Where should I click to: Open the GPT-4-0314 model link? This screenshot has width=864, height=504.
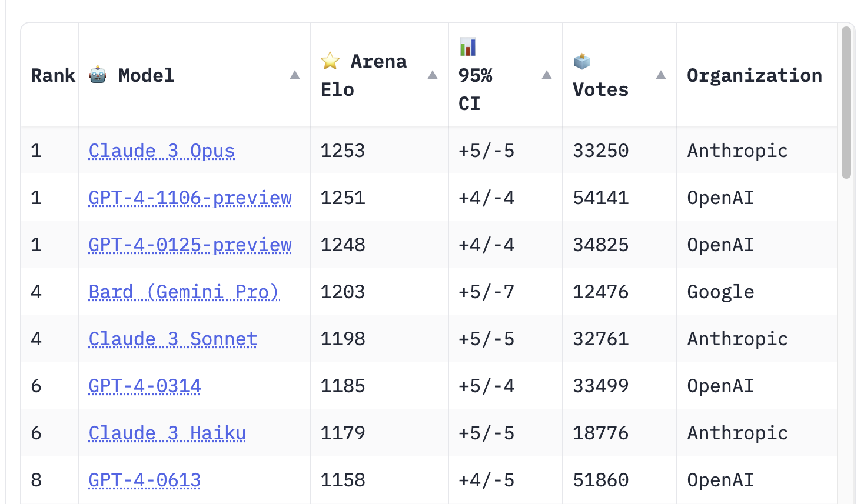point(145,386)
